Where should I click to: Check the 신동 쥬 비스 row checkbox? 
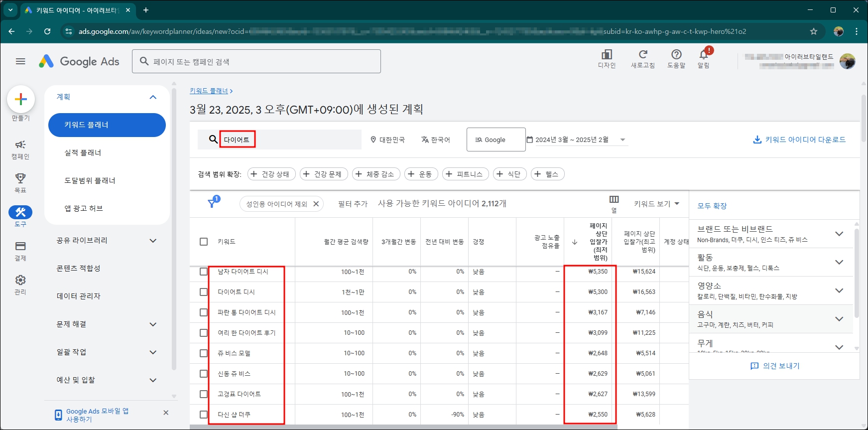click(204, 374)
